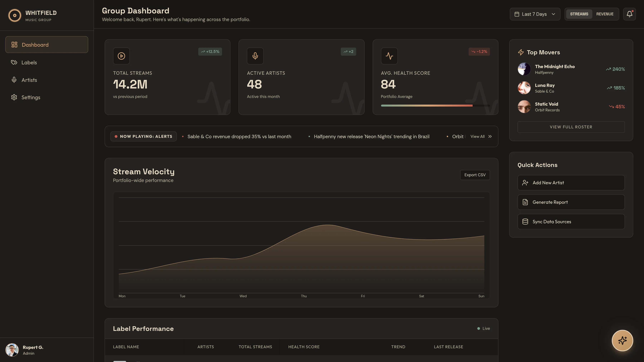Select the Streams toggle option
Image resolution: width=644 pixels, height=362 pixels.
coord(579,14)
